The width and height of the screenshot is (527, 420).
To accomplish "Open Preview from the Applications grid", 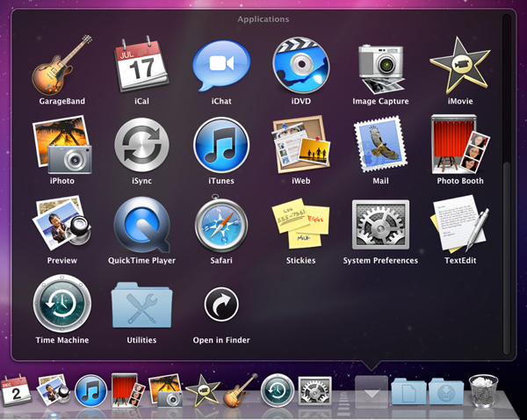I will tap(61, 223).
